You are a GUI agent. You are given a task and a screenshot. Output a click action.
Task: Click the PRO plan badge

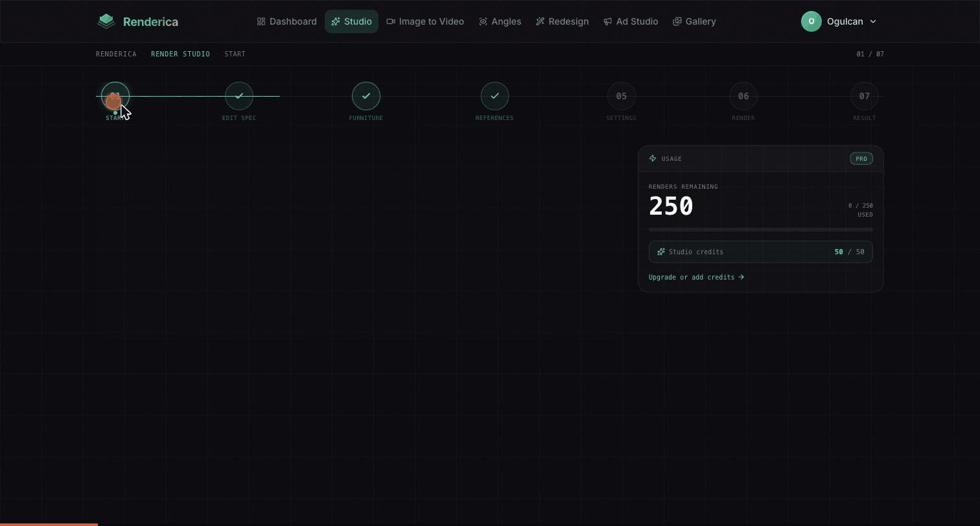pyautogui.click(x=861, y=158)
